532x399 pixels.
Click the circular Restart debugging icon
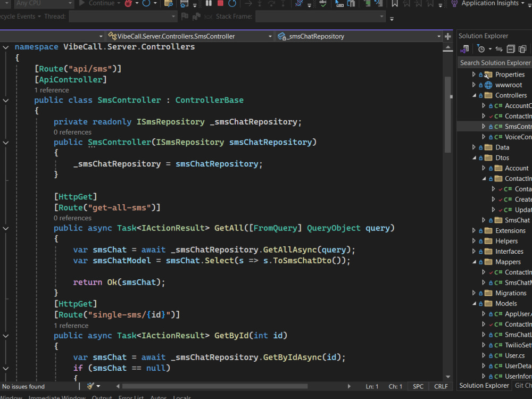232,3
